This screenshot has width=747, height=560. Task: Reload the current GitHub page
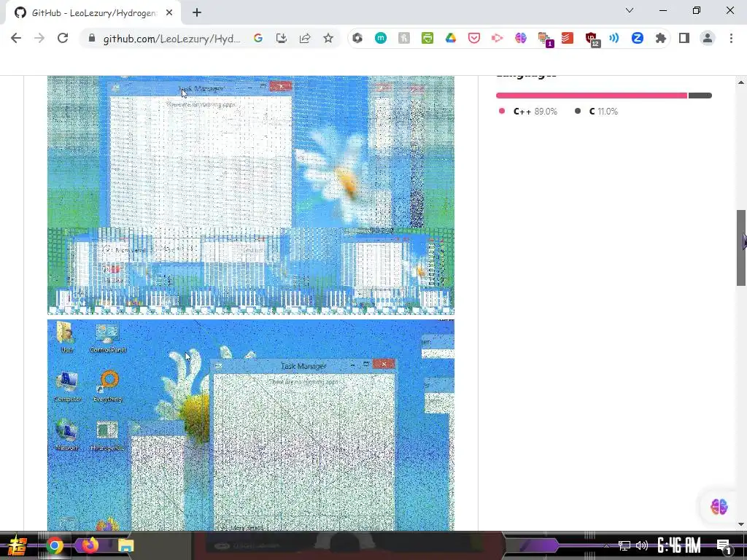pyautogui.click(x=63, y=38)
